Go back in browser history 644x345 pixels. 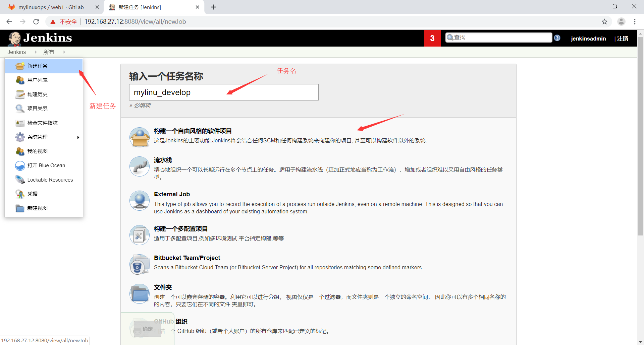[x=9, y=22]
